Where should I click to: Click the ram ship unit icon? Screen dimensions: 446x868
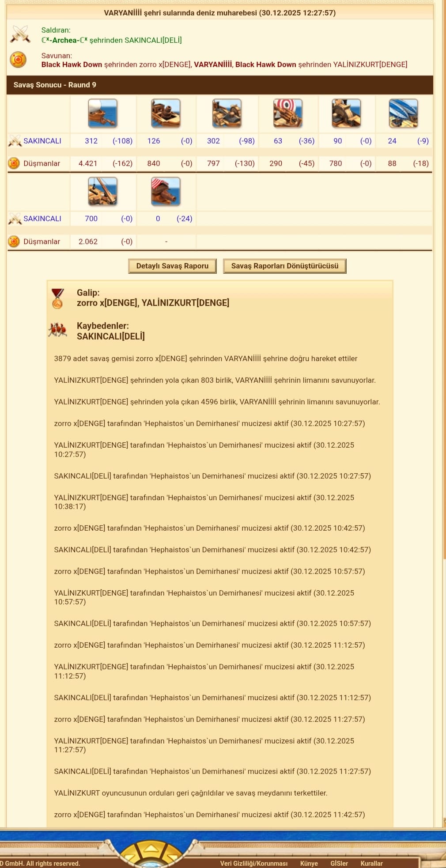pos(102,113)
